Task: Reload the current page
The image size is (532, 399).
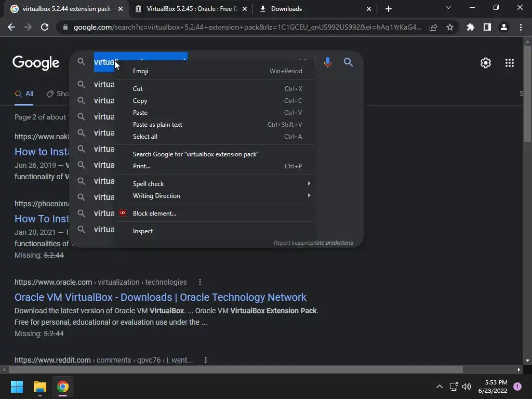Action: pos(45,27)
